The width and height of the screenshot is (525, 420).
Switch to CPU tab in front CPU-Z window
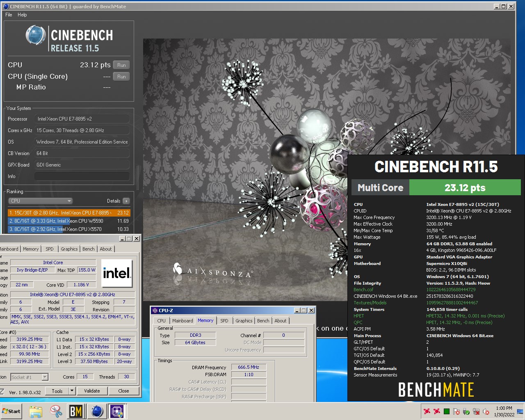click(162, 321)
